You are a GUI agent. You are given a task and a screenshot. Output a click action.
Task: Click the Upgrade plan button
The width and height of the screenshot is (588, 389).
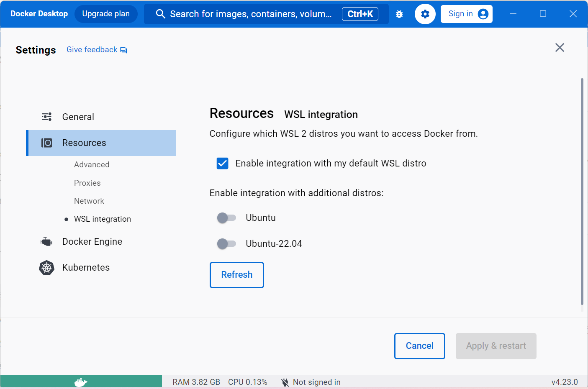106,14
